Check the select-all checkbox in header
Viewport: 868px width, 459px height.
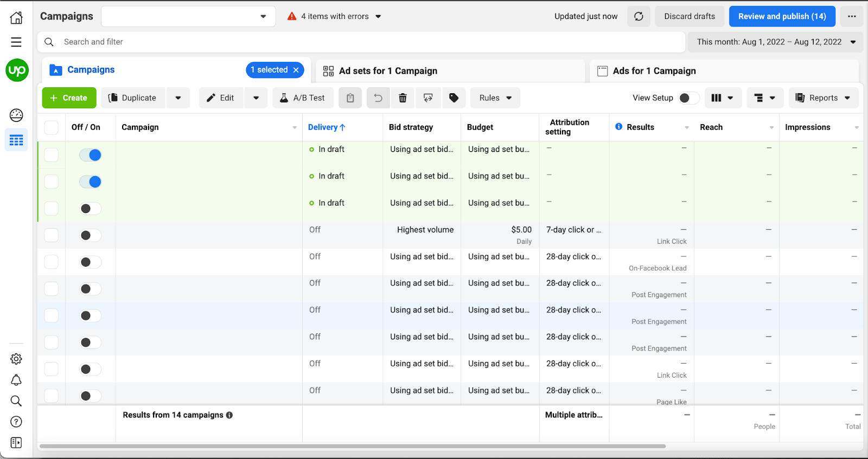point(52,127)
